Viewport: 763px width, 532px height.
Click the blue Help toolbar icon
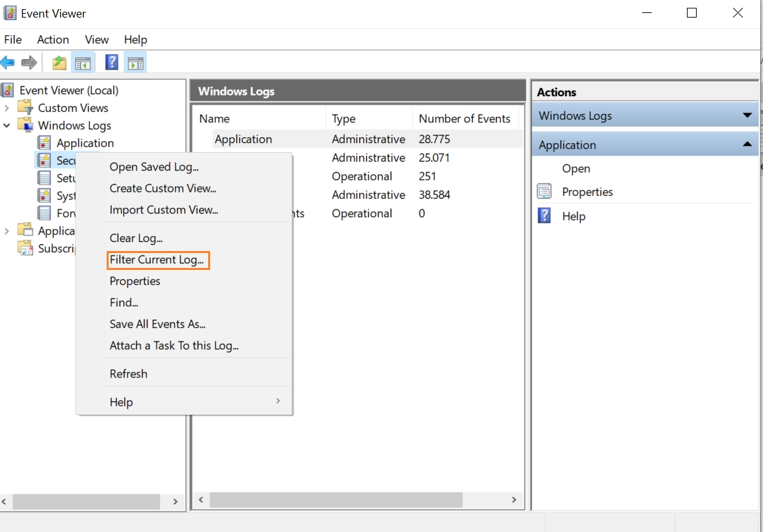click(x=111, y=62)
